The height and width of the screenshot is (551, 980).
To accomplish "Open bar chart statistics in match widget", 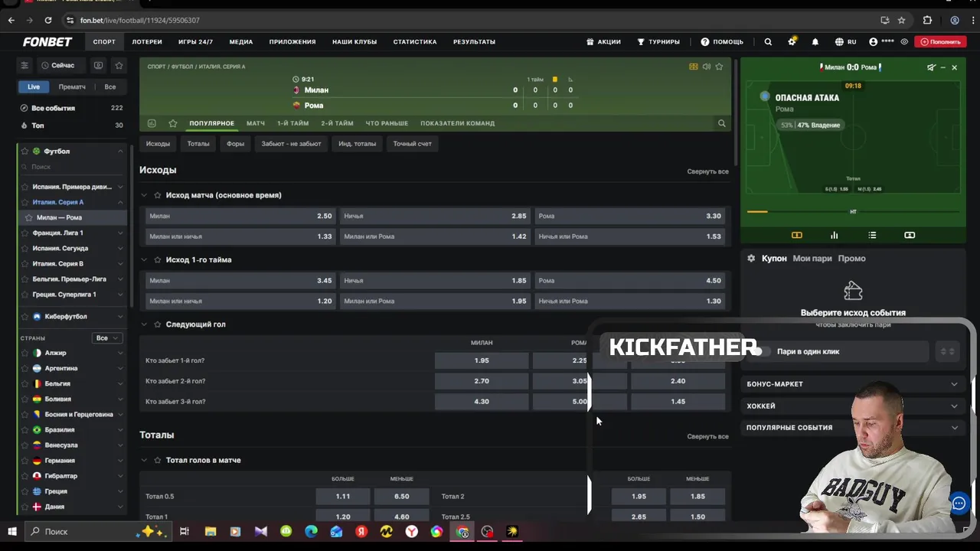I will (x=834, y=235).
